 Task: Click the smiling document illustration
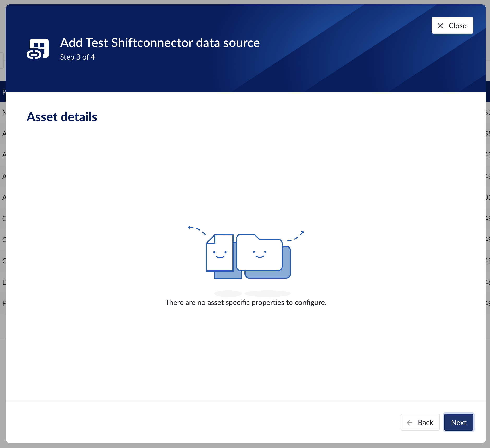point(219,253)
